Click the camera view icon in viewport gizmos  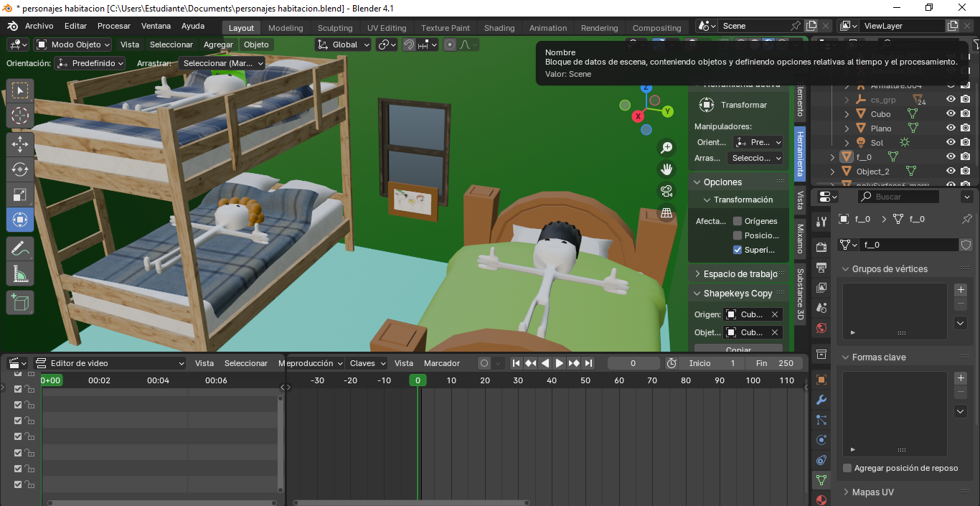click(666, 190)
